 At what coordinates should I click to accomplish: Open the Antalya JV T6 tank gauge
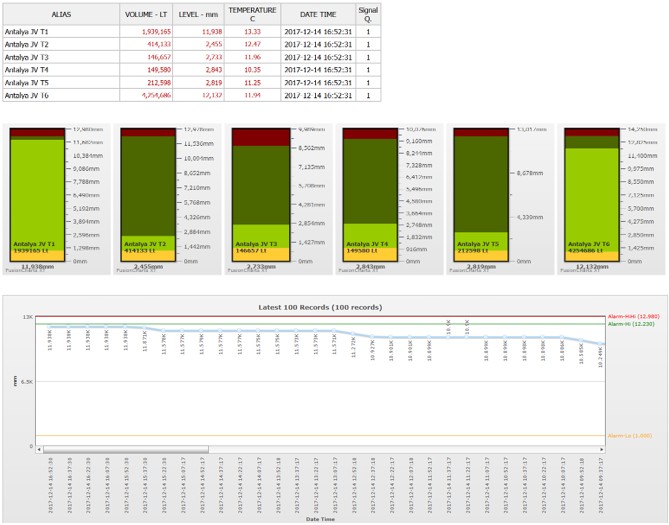[x=594, y=195]
